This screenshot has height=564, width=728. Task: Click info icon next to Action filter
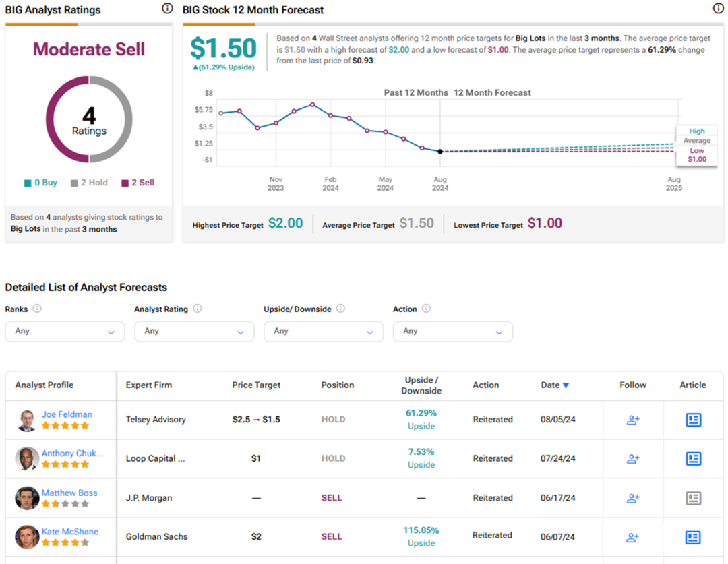pyautogui.click(x=426, y=308)
